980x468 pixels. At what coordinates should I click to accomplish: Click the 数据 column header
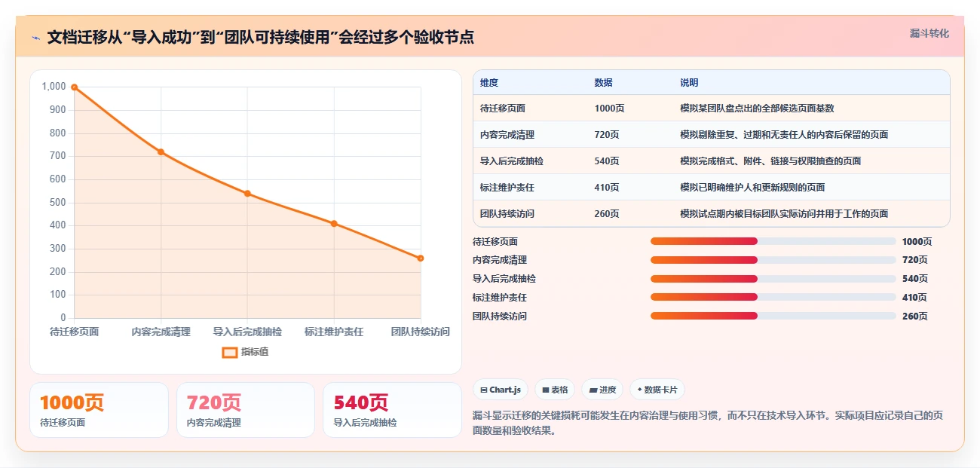(x=603, y=83)
